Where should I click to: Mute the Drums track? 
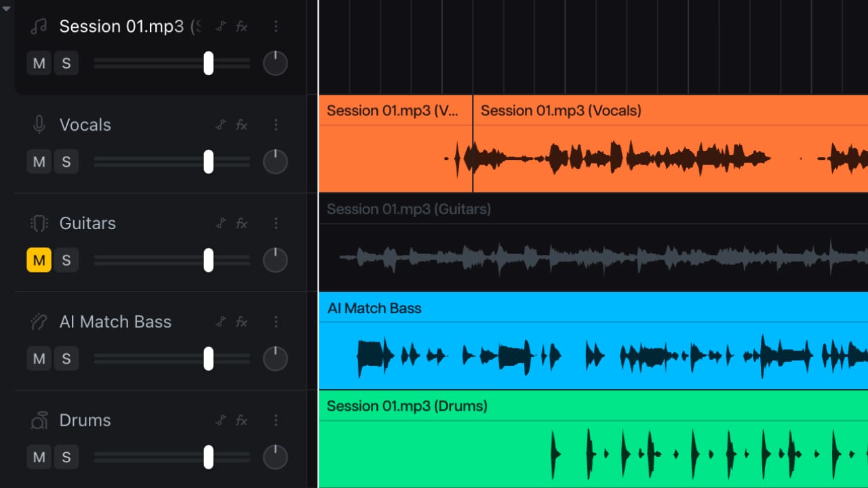pos(39,457)
